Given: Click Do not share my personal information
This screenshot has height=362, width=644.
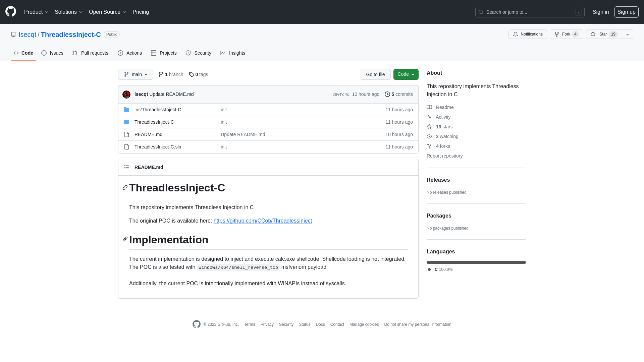Looking at the screenshot, I should coord(418,324).
